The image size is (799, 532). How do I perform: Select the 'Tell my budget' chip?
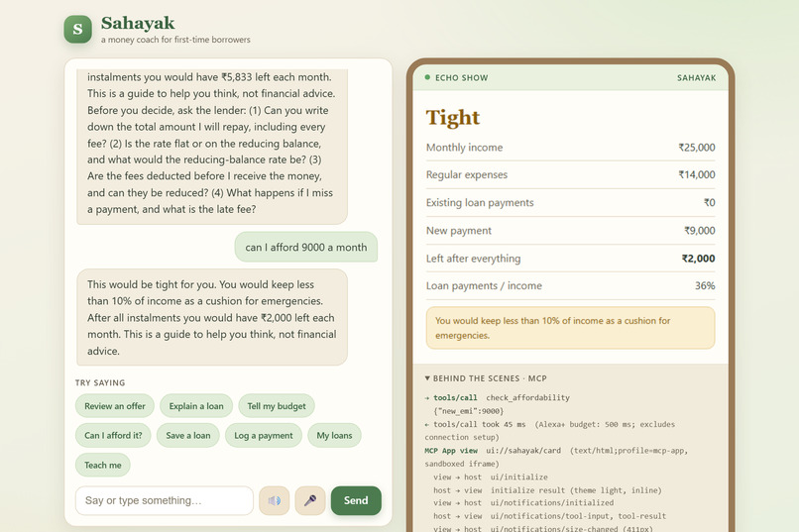pos(277,406)
